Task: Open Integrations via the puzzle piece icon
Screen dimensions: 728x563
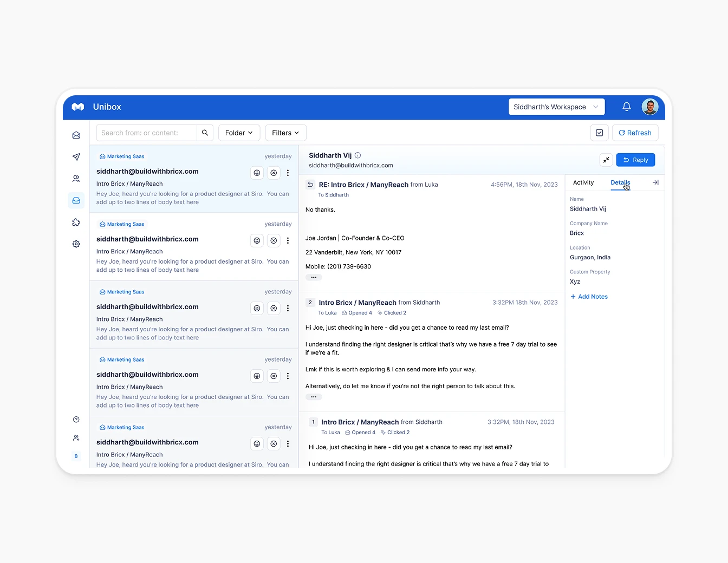Action: [x=76, y=222]
